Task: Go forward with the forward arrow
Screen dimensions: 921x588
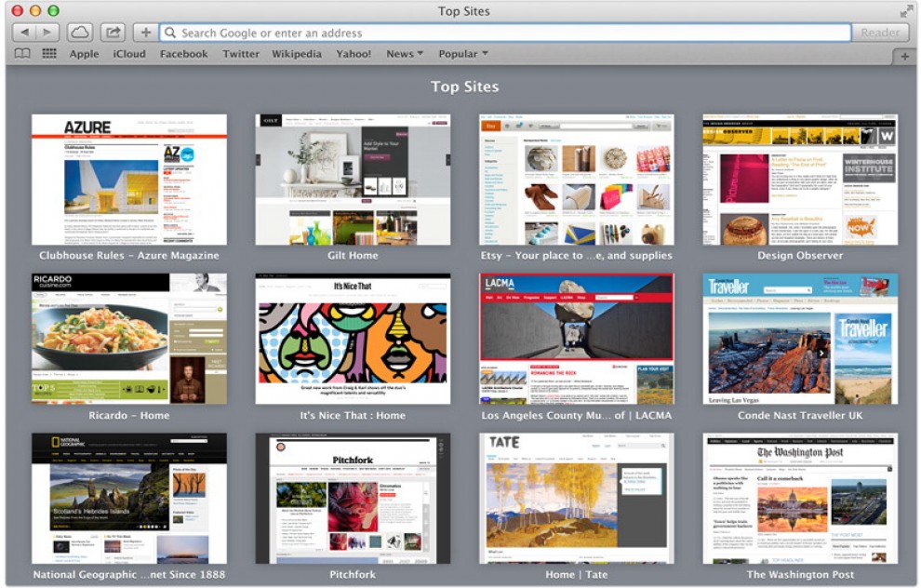Action: click(47, 33)
